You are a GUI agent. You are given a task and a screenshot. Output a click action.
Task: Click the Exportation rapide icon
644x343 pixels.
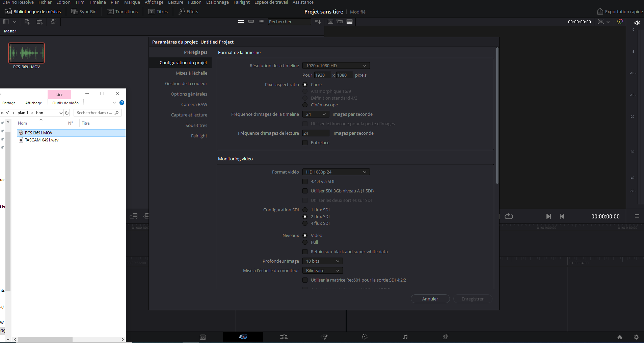point(600,11)
